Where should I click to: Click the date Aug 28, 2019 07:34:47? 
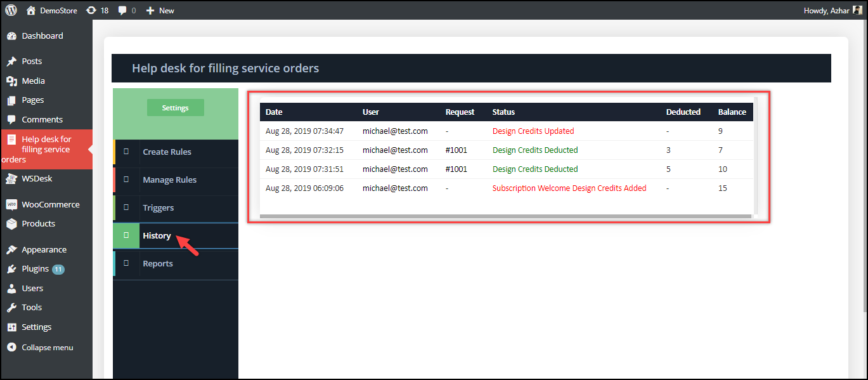point(305,131)
